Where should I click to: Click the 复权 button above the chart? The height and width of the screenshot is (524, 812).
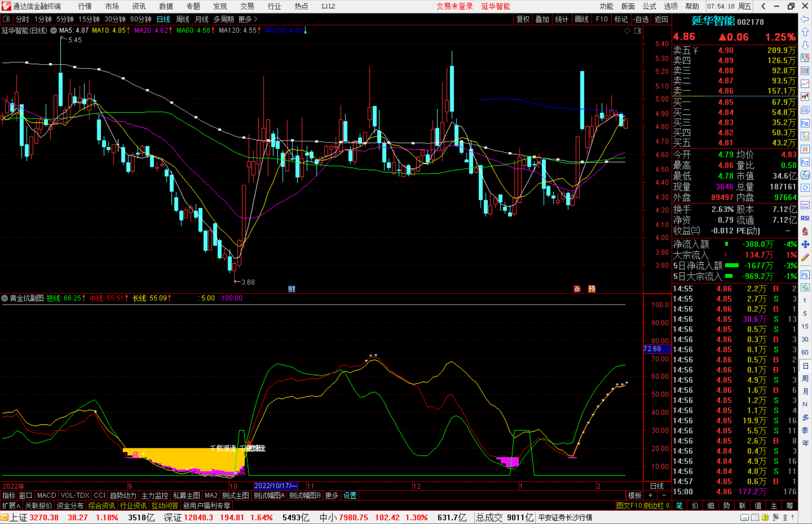(x=523, y=19)
